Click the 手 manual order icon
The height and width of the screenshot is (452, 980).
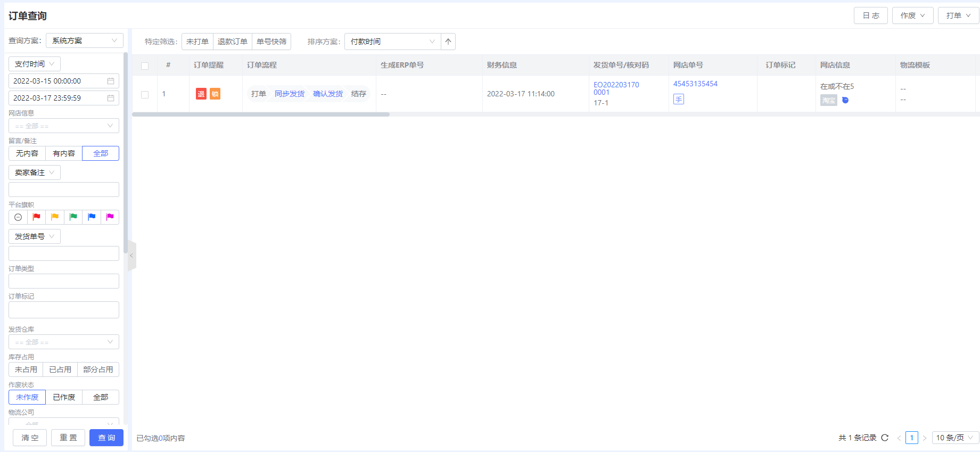679,99
